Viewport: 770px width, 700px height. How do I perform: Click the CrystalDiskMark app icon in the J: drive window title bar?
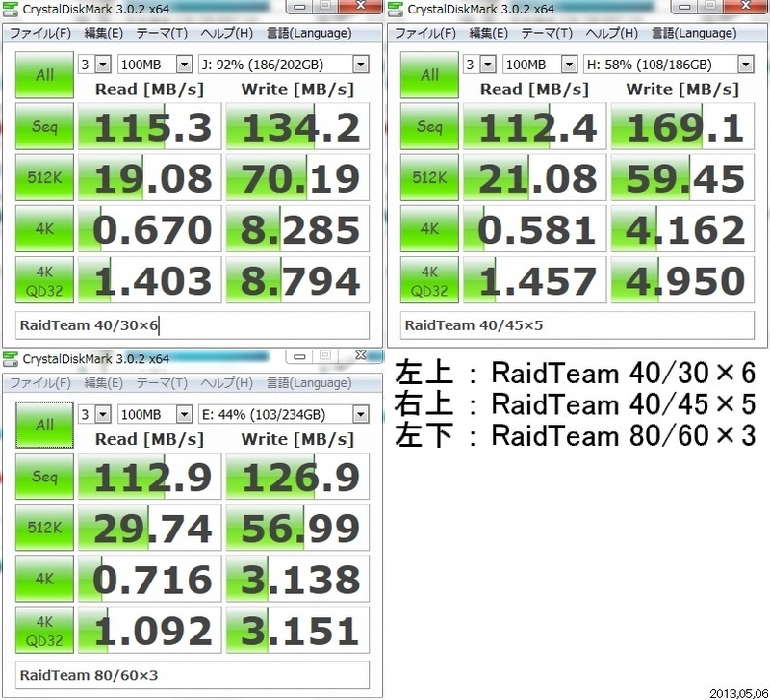(x=11, y=9)
